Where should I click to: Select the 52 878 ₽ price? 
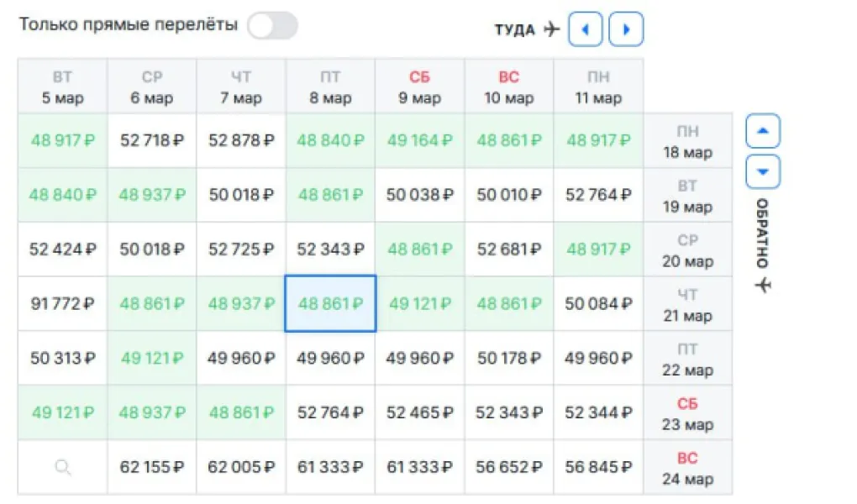click(241, 140)
